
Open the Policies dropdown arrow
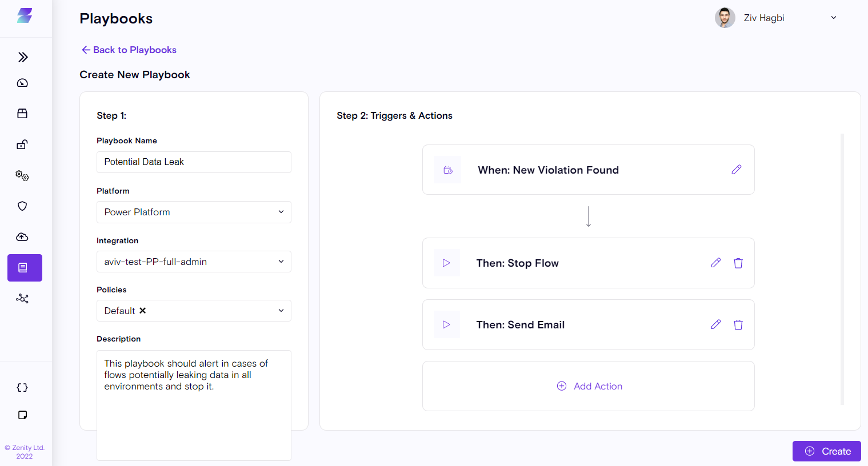point(281,311)
